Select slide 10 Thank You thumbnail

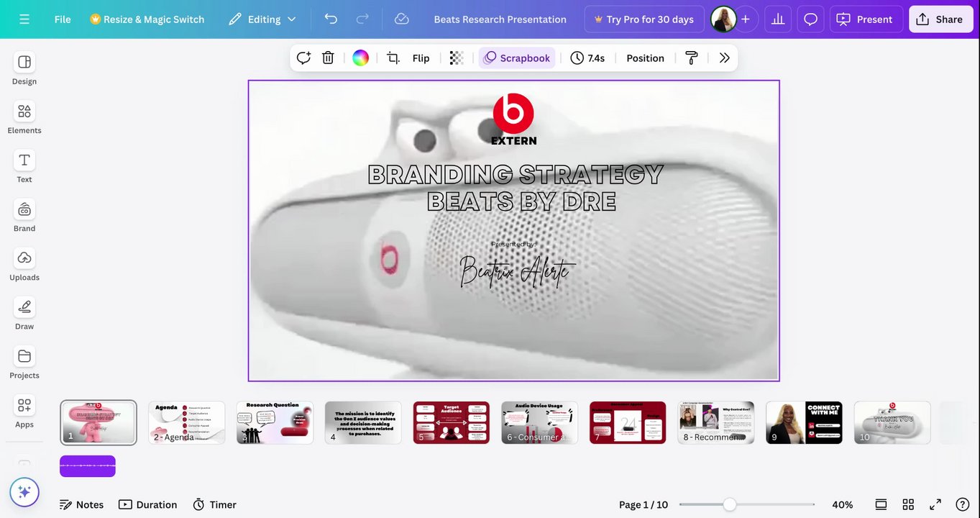pos(892,422)
